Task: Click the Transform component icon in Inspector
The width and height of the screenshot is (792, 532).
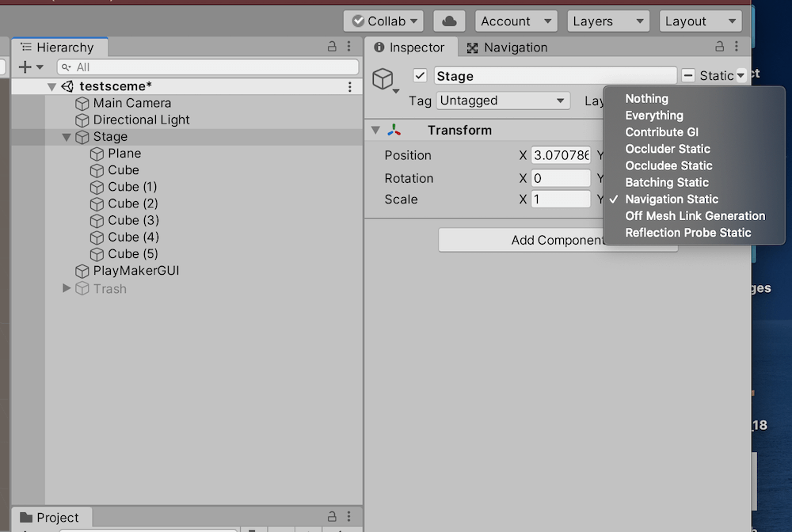Action: tap(394, 129)
